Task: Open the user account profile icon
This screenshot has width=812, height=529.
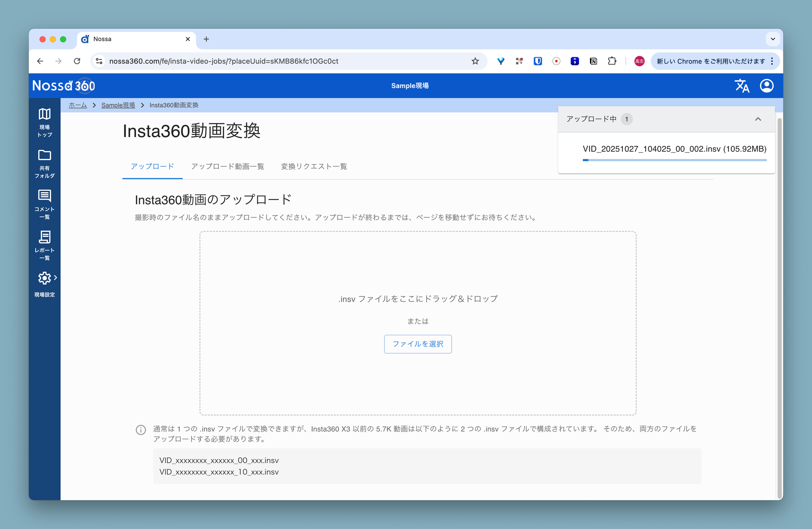Action: (766, 86)
